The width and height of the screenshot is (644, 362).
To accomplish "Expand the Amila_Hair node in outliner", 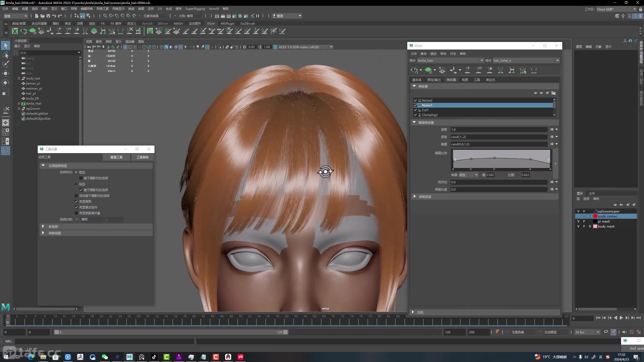I will (x=19, y=103).
